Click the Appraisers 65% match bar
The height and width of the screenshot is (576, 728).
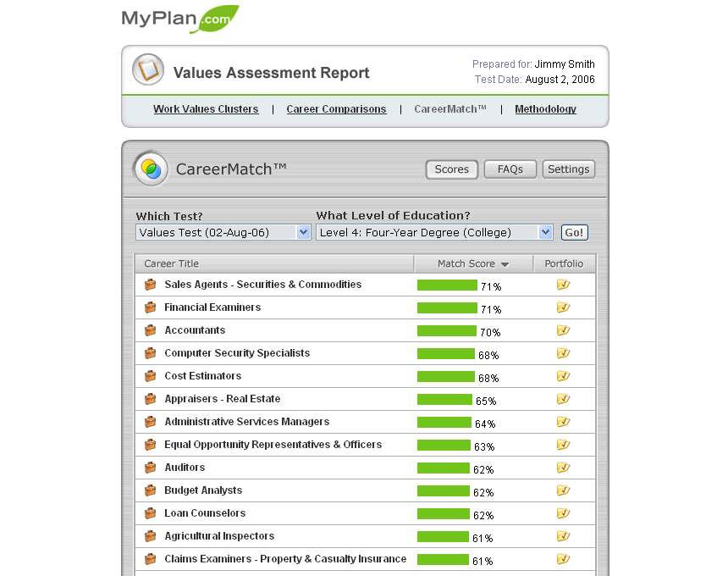click(x=444, y=400)
